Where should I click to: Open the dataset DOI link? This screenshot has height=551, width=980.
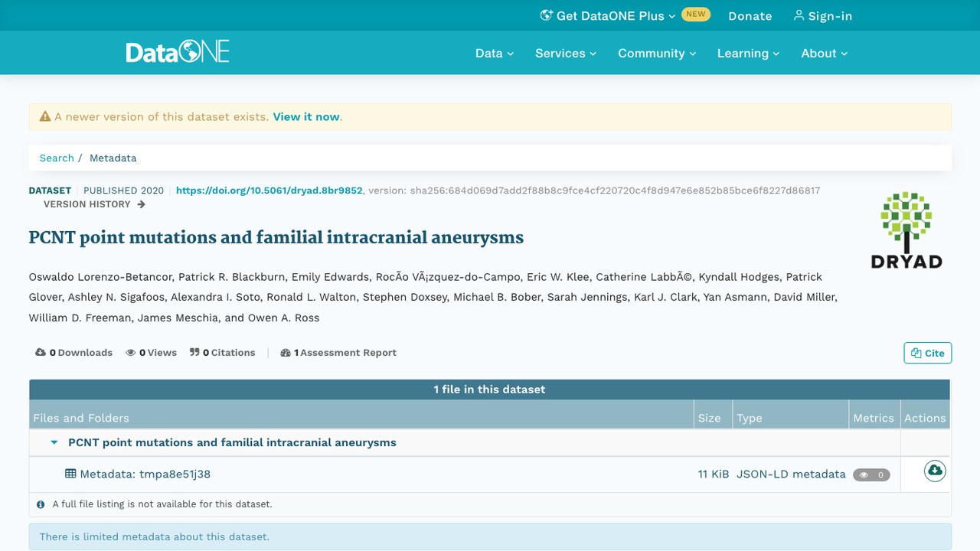tap(269, 191)
